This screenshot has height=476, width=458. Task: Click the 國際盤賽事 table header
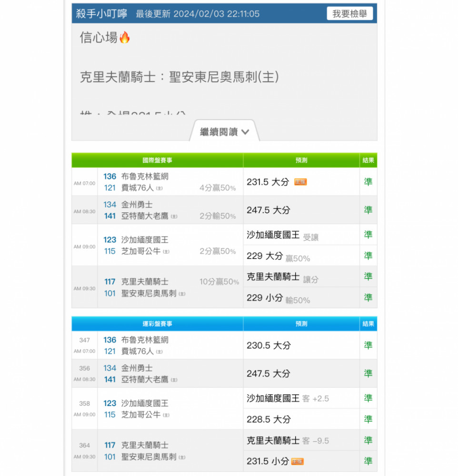pos(157,160)
